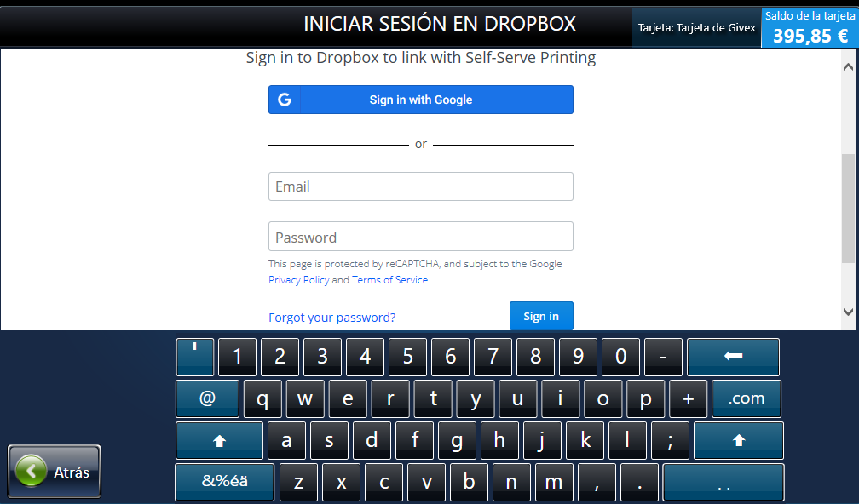Tap the letter h key
This screenshot has height=504, width=859.
(499, 440)
